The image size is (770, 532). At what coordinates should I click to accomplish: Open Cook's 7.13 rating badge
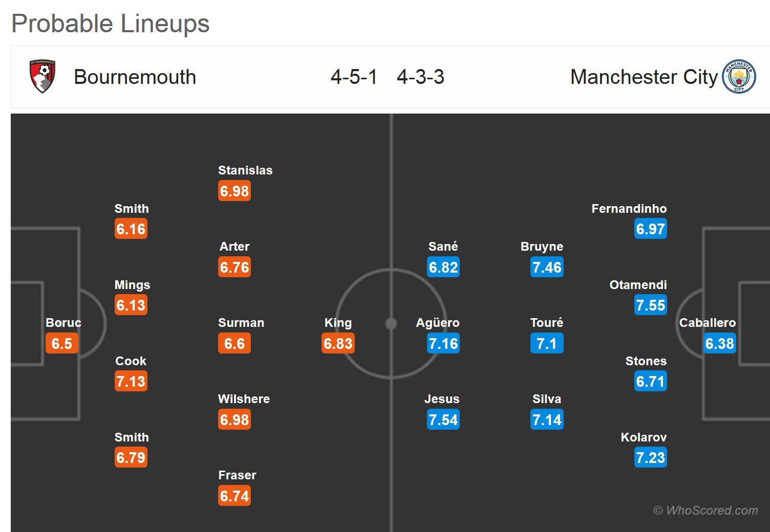point(131,381)
